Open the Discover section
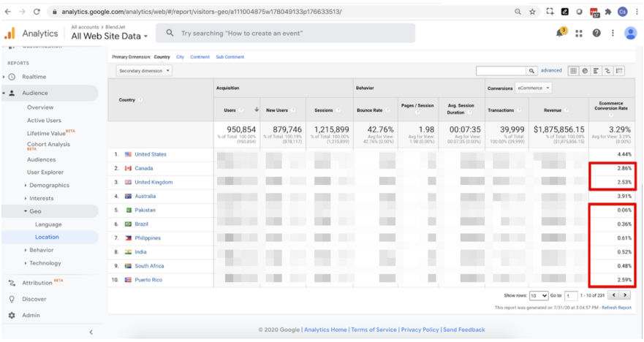Image resolution: width=644 pixels, height=342 pixels. coord(34,299)
